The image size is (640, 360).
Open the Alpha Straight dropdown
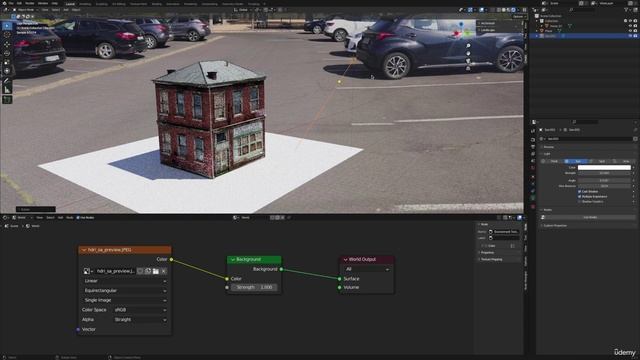140,320
